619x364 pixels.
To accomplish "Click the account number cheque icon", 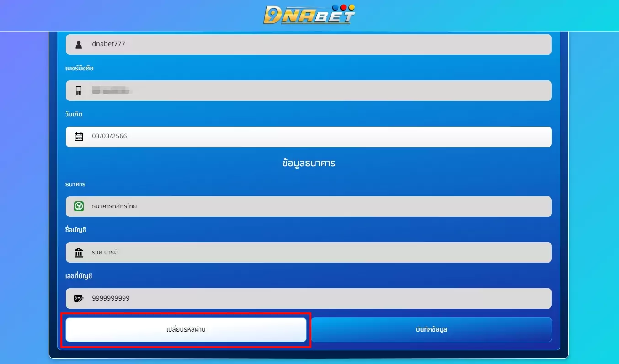I will coord(79,298).
